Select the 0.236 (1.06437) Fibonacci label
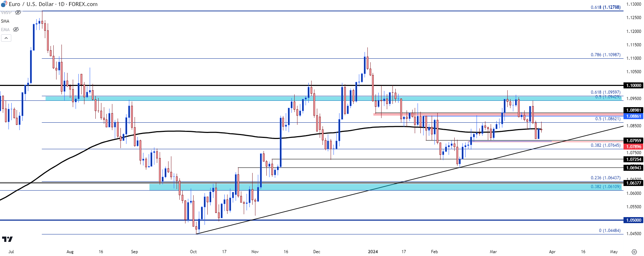Image resolution: width=644 pixels, height=256 pixels. [605, 178]
